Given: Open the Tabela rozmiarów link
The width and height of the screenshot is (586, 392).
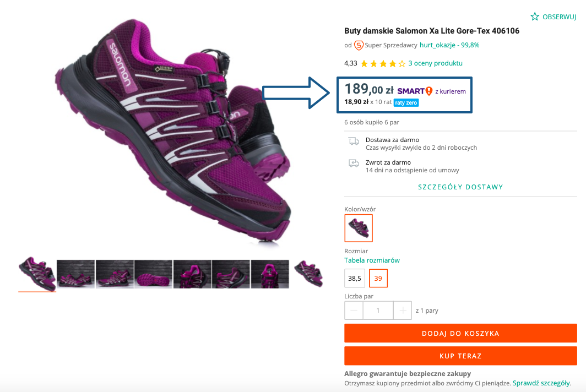Looking at the screenshot, I should point(372,260).
